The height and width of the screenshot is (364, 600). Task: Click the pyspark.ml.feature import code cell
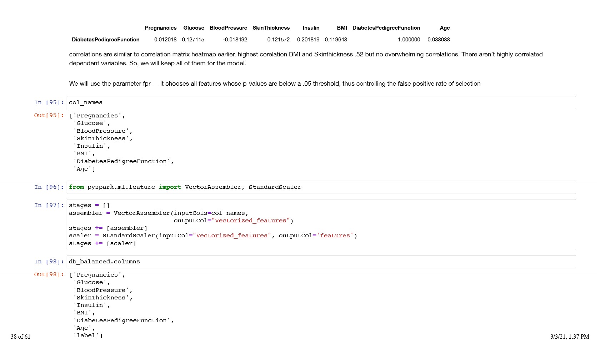321,187
